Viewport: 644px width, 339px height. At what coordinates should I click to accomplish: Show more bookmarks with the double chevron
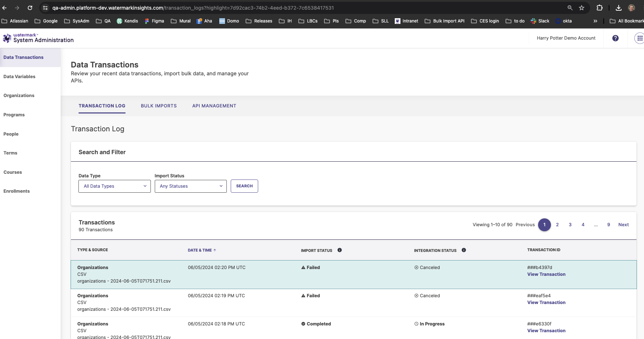595,21
